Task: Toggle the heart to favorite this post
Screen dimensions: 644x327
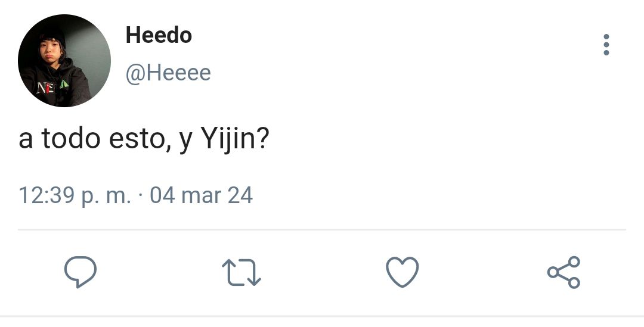Action: 402,272
